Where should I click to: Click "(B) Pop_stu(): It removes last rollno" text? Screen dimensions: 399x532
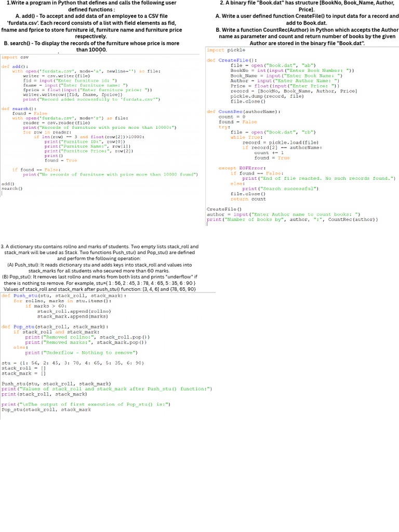click(x=100, y=283)
